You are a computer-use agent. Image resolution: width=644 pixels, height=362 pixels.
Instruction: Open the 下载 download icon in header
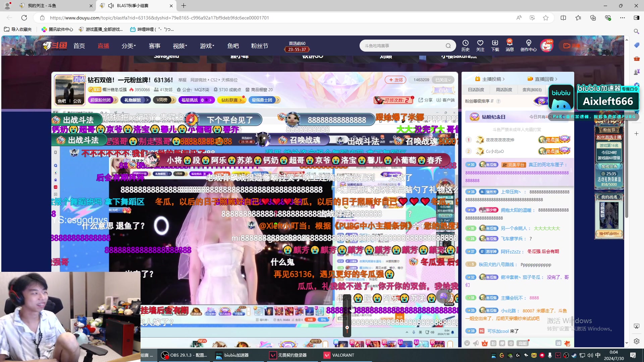pos(495,46)
